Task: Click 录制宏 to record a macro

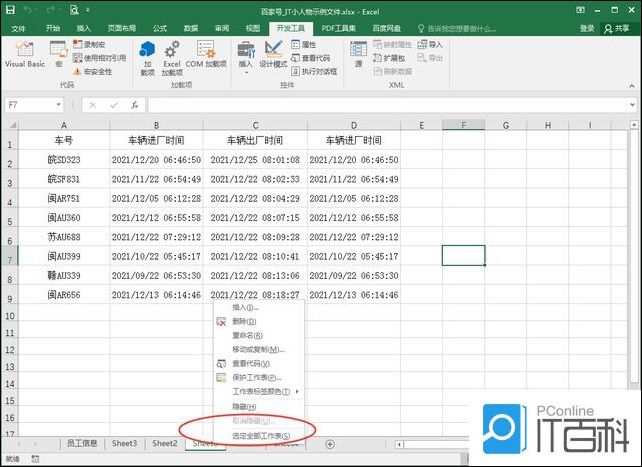Action: click(x=95, y=45)
